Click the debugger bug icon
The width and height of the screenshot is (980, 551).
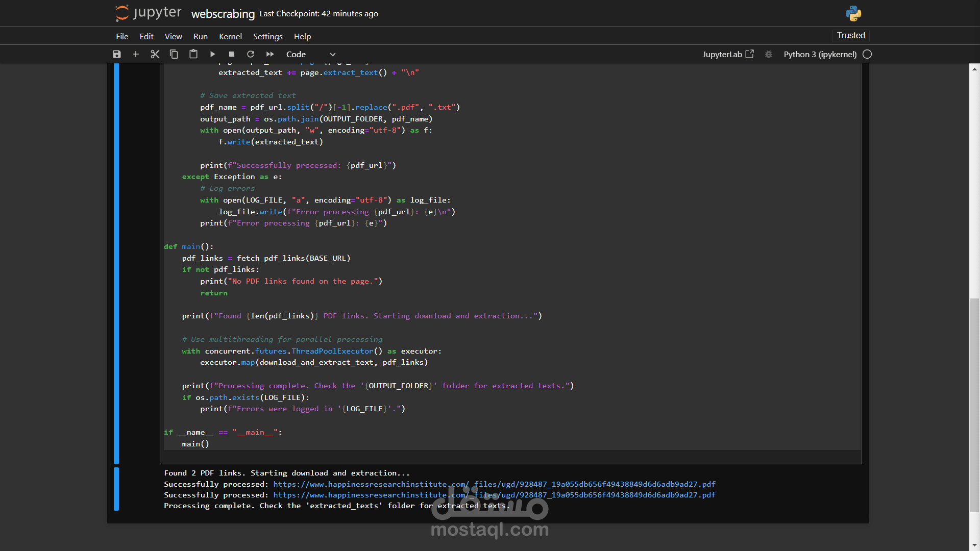pyautogui.click(x=769, y=54)
